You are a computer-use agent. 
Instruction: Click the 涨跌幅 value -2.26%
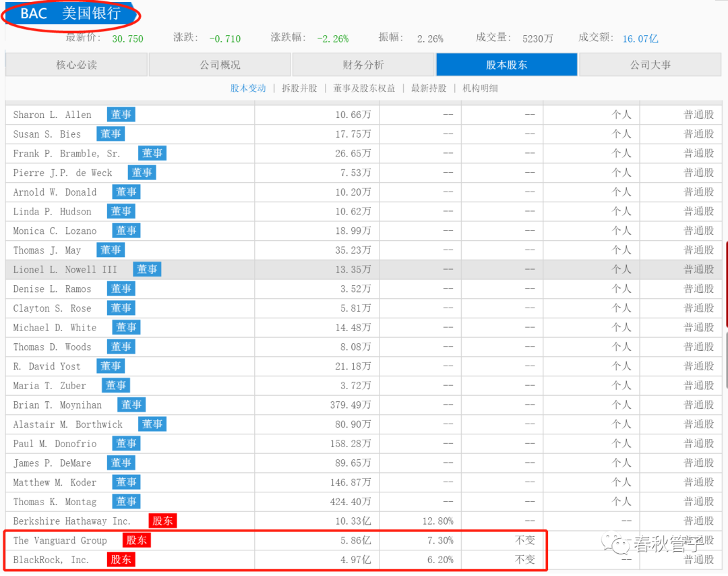[332, 38]
